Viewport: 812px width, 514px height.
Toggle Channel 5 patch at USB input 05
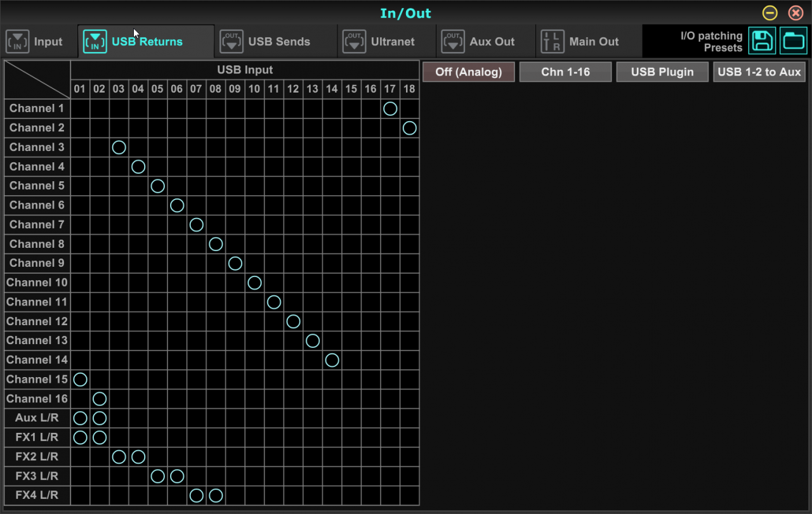click(x=158, y=186)
